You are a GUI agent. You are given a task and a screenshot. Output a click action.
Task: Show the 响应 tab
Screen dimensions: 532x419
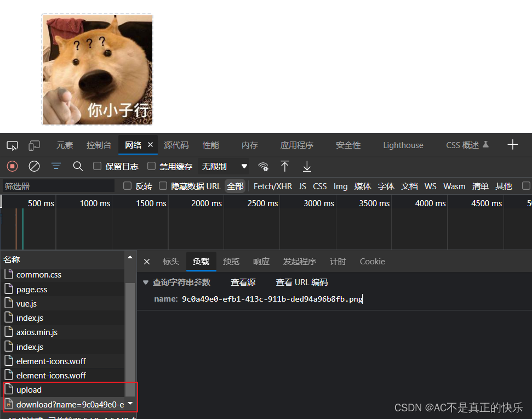[261, 262]
